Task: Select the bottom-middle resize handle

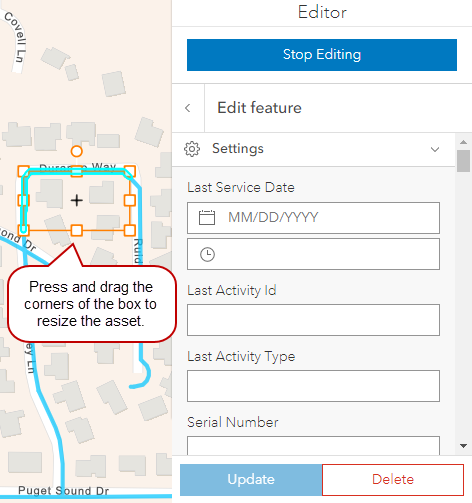Action: tap(77, 230)
